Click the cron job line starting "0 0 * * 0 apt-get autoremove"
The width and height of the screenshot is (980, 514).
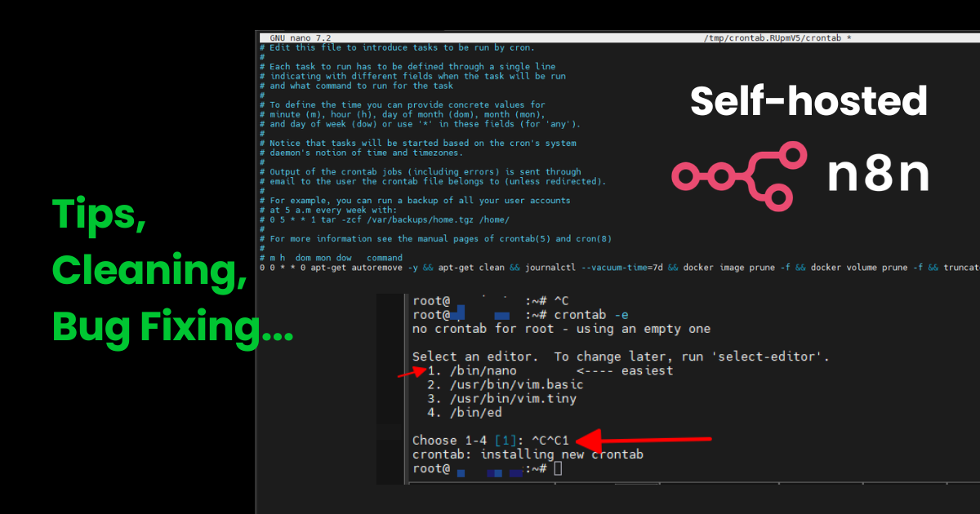click(619, 267)
